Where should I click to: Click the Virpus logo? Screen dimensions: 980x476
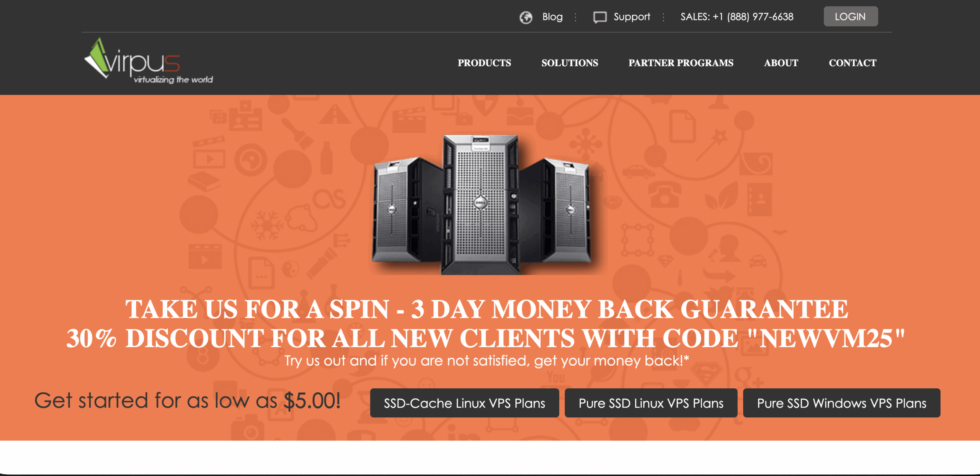coord(148,61)
